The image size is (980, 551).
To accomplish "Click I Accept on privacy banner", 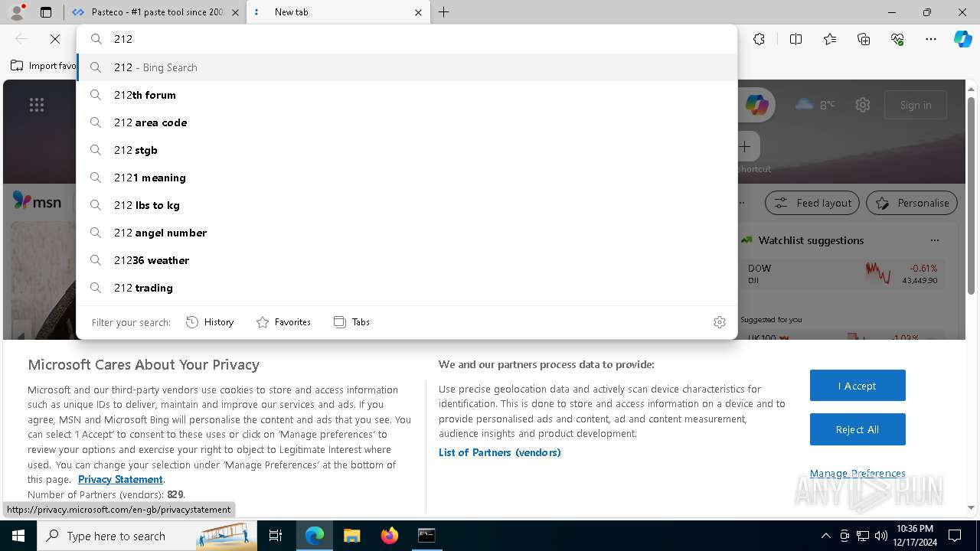I will tap(857, 386).
